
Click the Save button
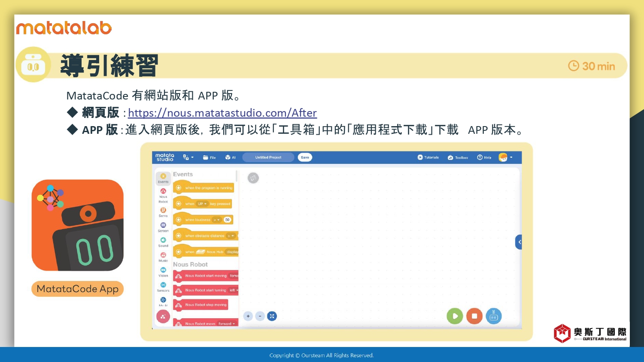[305, 157]
